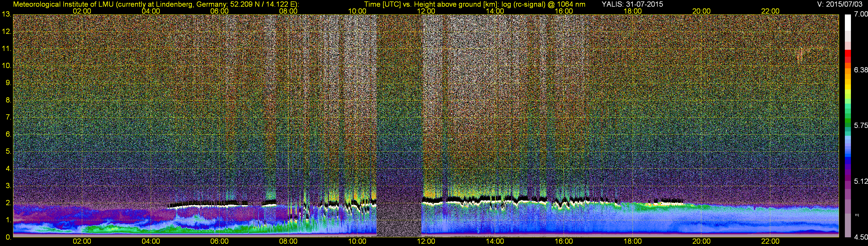
Task: Click the 7 km height axis label
Action: [x=8, y=117]
